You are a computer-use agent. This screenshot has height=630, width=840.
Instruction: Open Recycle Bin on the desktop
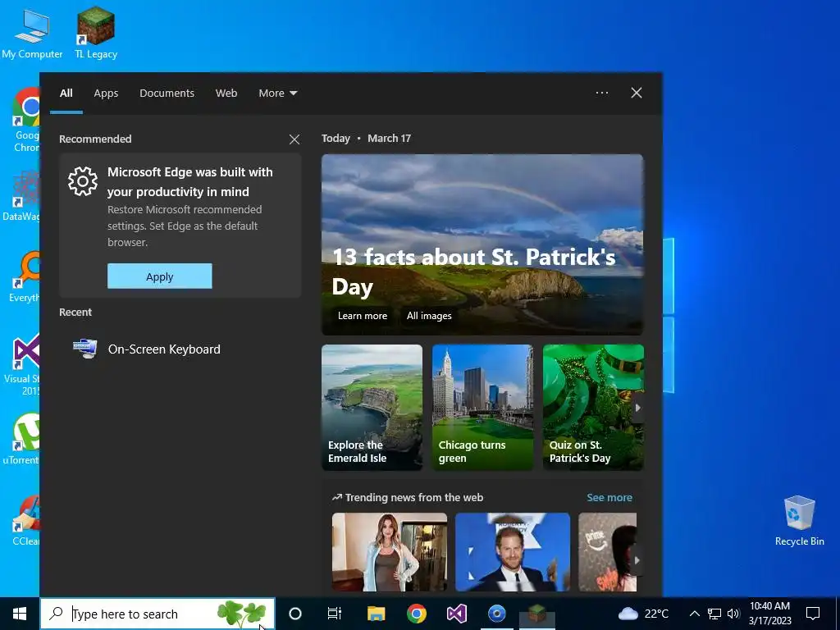[x=799, y=520]
